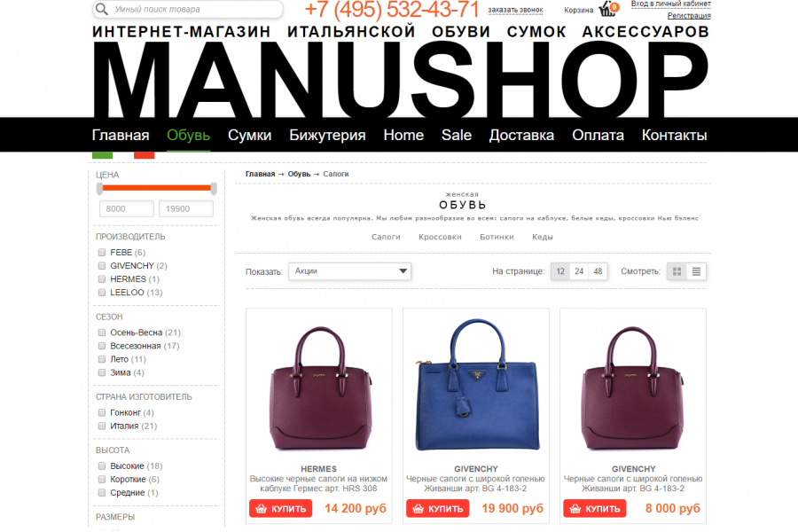Click the minimum price field 8000
The width and height of the screenshot is (798, 532).
(127, 208)
